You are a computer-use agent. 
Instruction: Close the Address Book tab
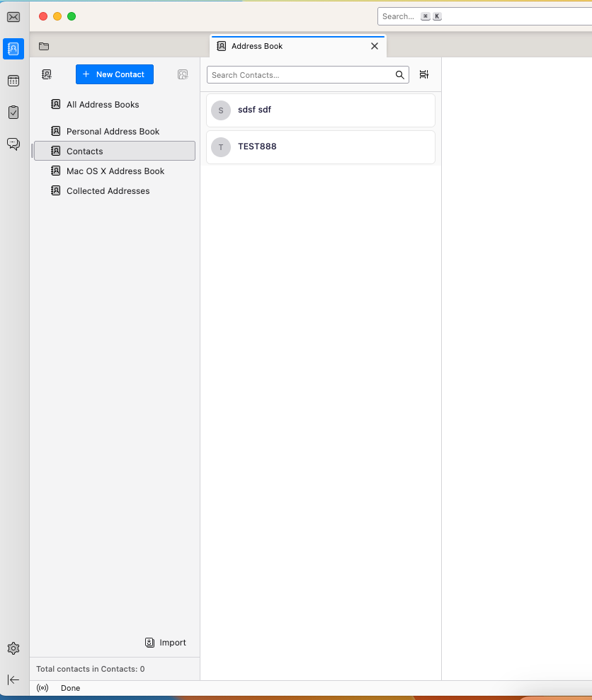coord(375,46)
